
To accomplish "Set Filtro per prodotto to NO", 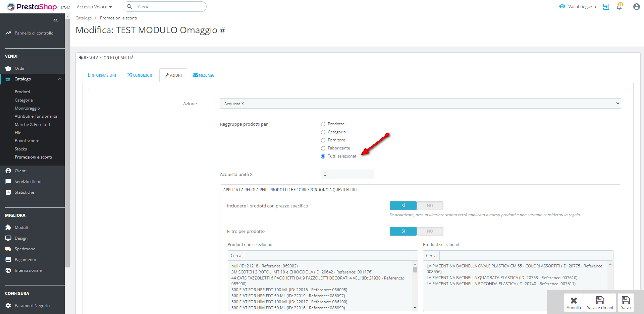I will click(x=430, y=231).
